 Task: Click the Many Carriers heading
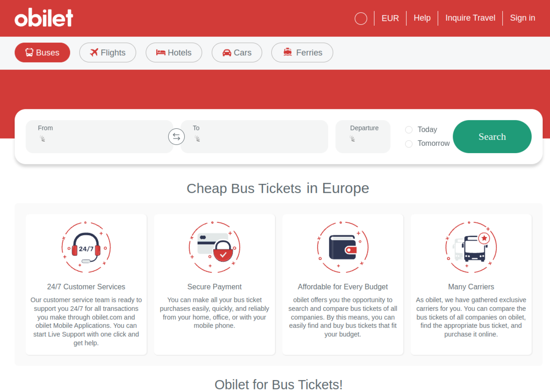[471, 287]
